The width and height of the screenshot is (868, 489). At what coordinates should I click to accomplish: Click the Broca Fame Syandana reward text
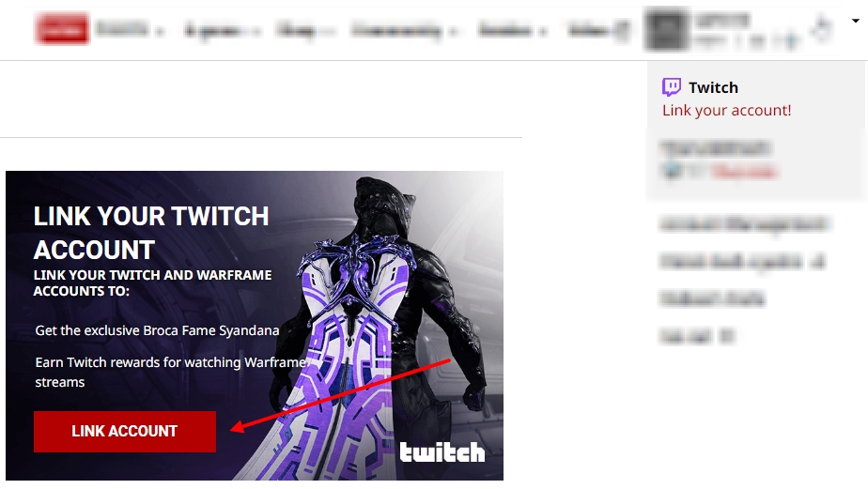157,330
